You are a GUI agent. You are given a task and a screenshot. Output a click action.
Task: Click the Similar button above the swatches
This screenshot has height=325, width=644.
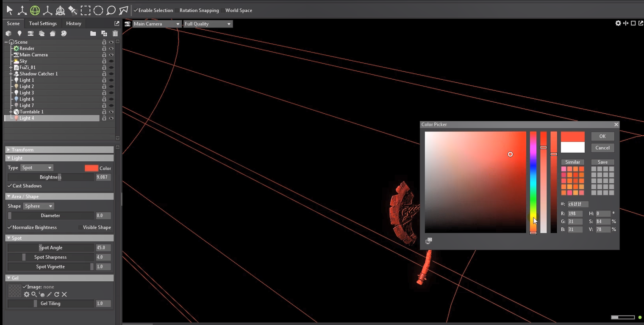pyautogui.click(x=572, y=162)
